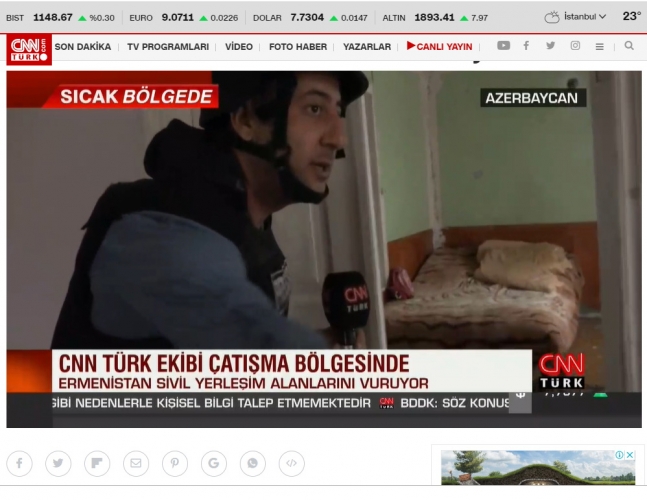Click the BIST 1148.67 ticker value
Viewport: 647px width, 500px height.
53,17
